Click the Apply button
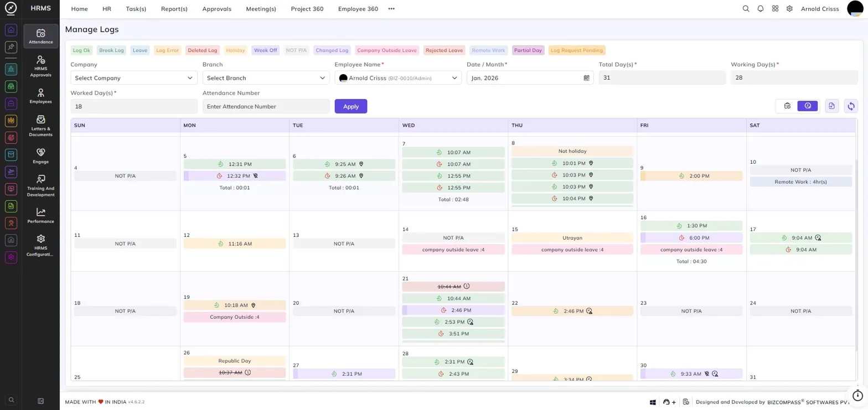 [x=351, y=106]
